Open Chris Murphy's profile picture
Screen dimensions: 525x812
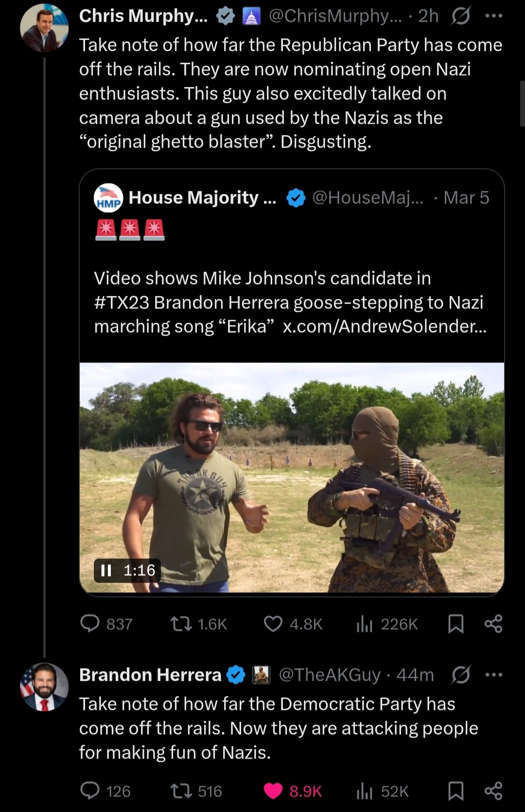(44, 28)
